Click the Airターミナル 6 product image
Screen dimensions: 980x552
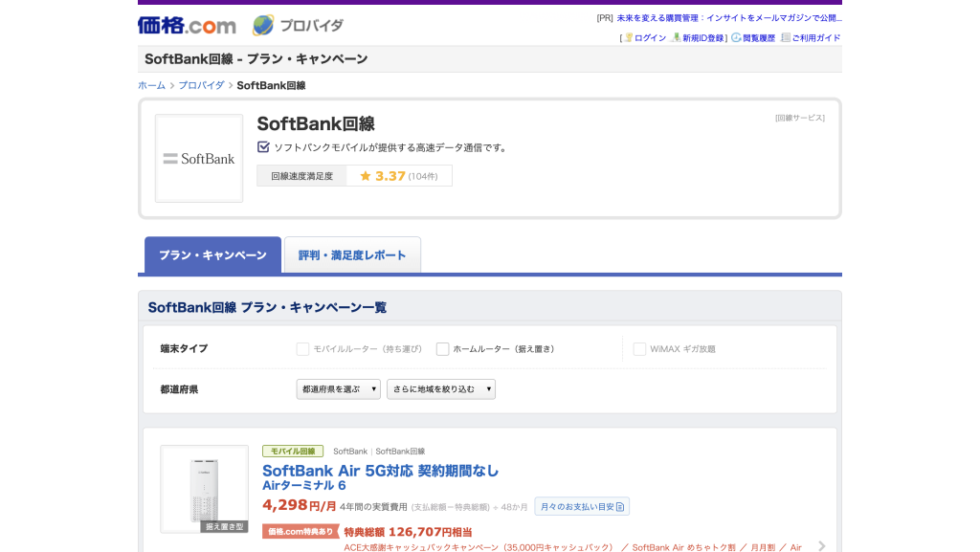tap(205, 489)
